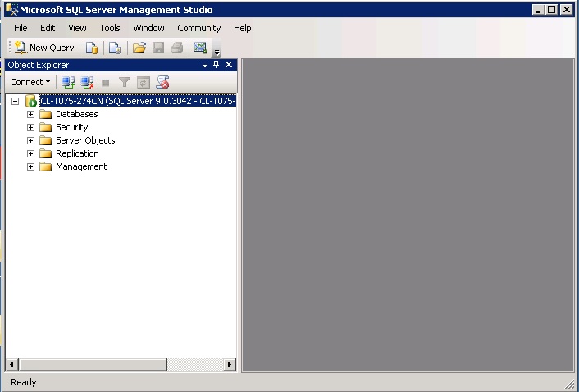Click the New Query button
This screenshot has height=392, width=579.
[44, 48]
